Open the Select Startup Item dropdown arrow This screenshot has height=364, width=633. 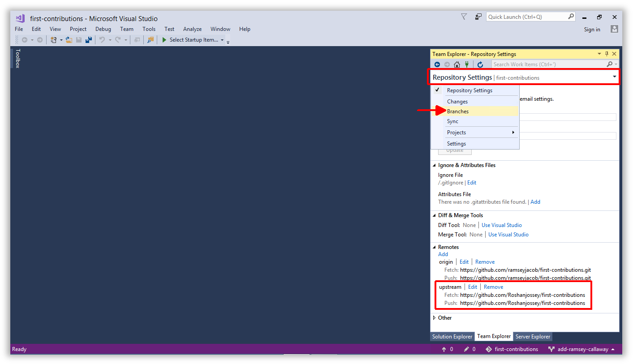tap(222, 40)
